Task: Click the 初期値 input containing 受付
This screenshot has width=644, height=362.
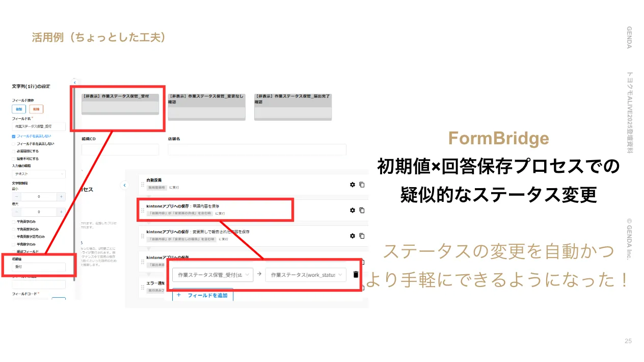Action: tap(39, 267)
